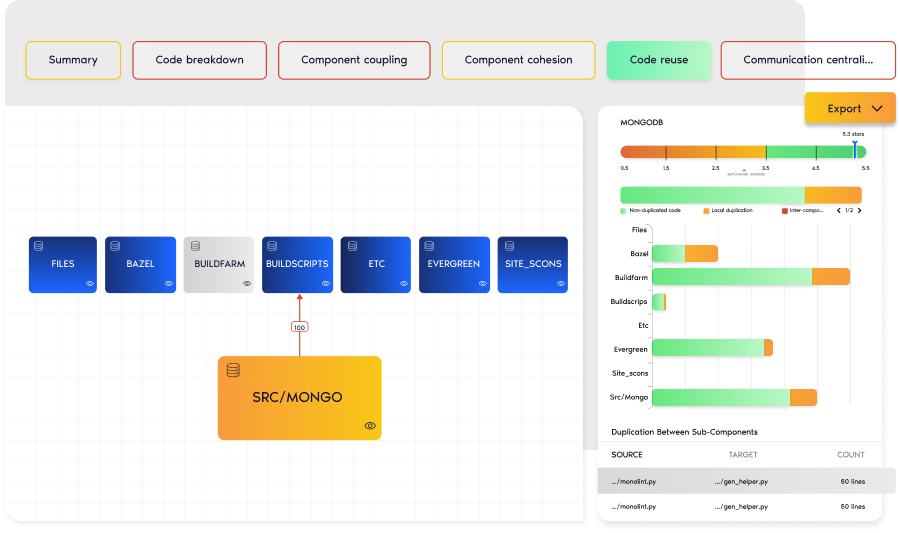Image resolution: width=900 pixels, height=533 pixels.
Task: Open the Export dropdown
Action: (850, 108)
